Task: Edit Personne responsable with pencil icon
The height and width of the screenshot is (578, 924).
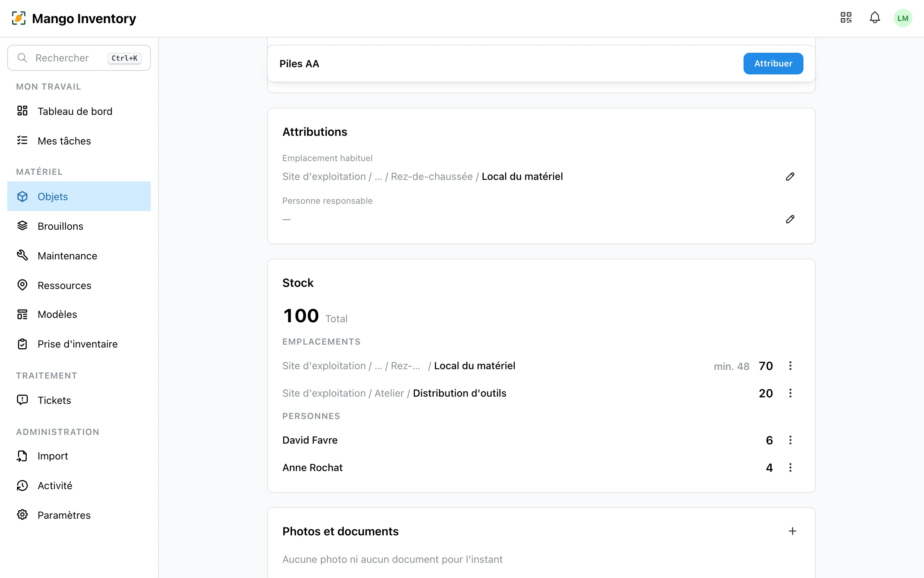Action: [x=790, y=219]
